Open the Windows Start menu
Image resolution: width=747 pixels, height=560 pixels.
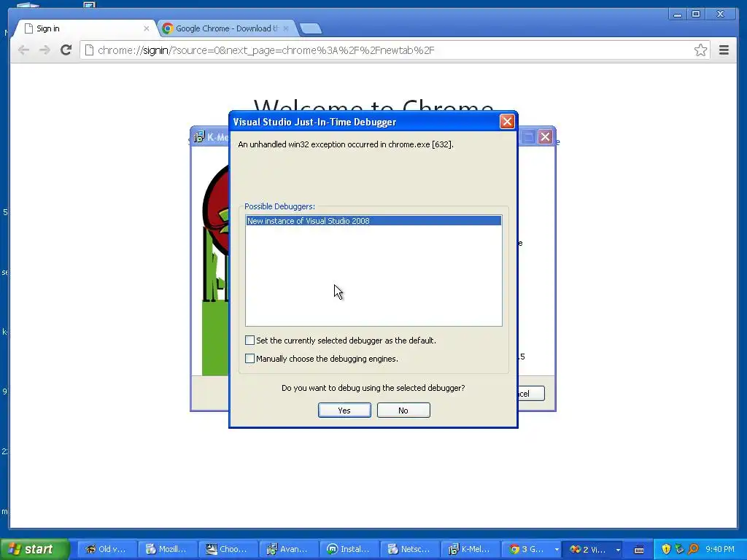[35, 549]
